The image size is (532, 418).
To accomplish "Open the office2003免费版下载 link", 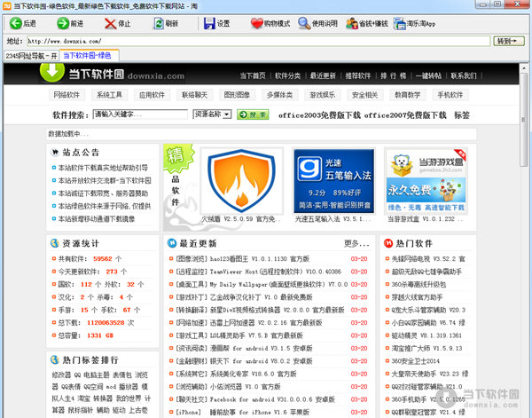I will 319,115.
